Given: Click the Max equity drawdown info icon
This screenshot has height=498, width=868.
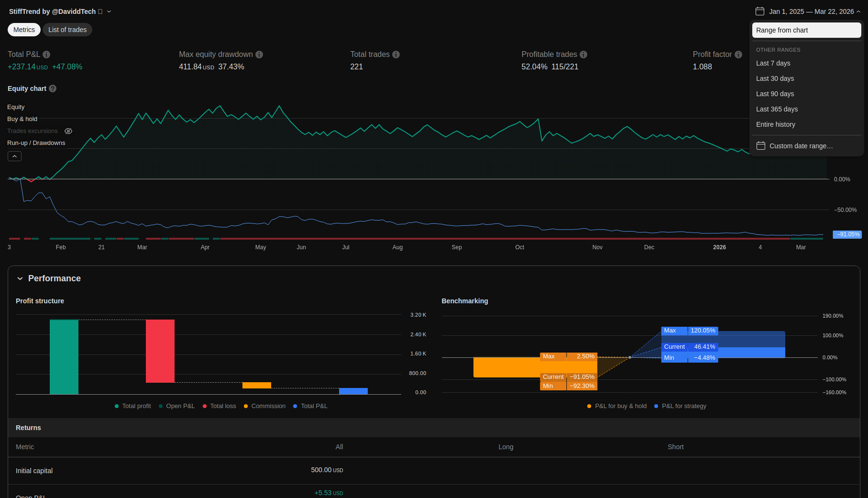Looking at the screenshot, I should 259,55.
